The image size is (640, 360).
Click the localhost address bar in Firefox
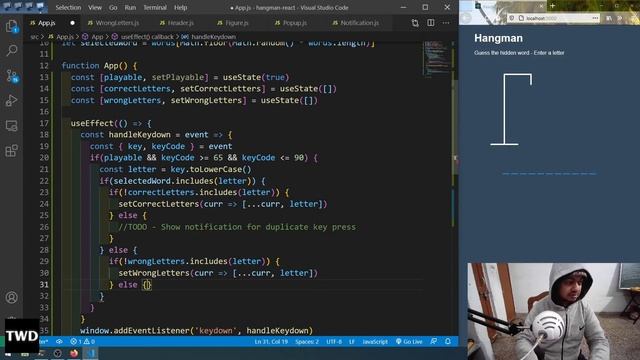553,18
